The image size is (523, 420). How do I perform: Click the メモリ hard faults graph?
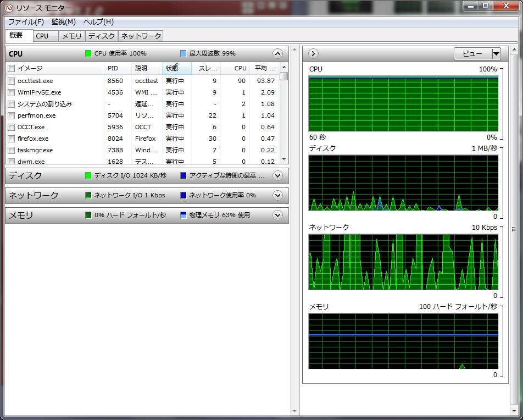[403, 341]
